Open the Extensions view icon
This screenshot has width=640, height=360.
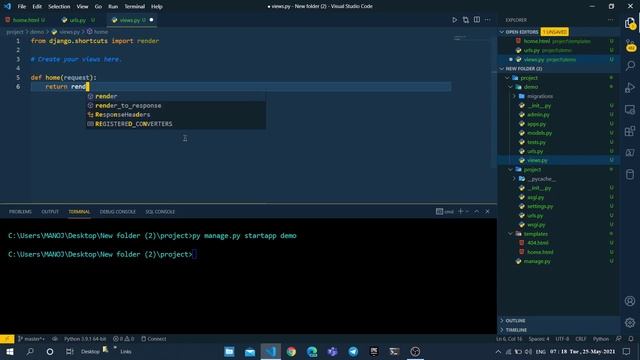pyautogui.click(x=630, y=131)
